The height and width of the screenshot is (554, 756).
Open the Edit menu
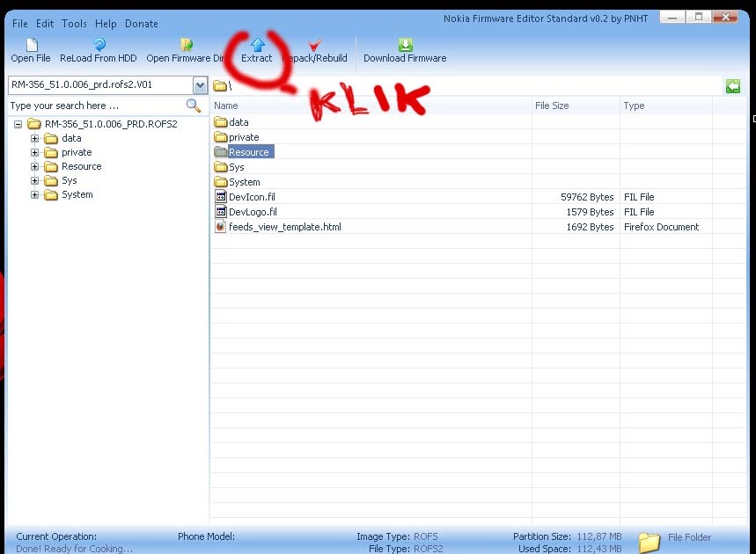pyautogui.click(x=45, y=24)
